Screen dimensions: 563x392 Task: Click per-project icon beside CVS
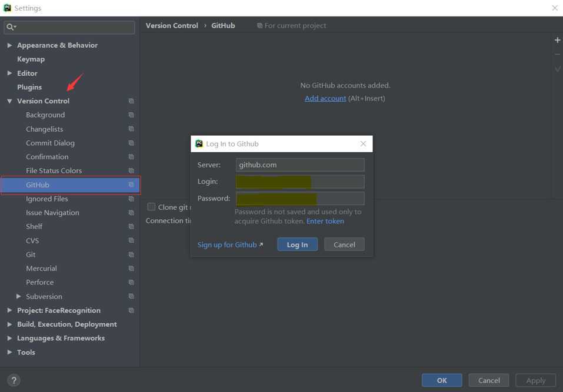pos(131,240)
